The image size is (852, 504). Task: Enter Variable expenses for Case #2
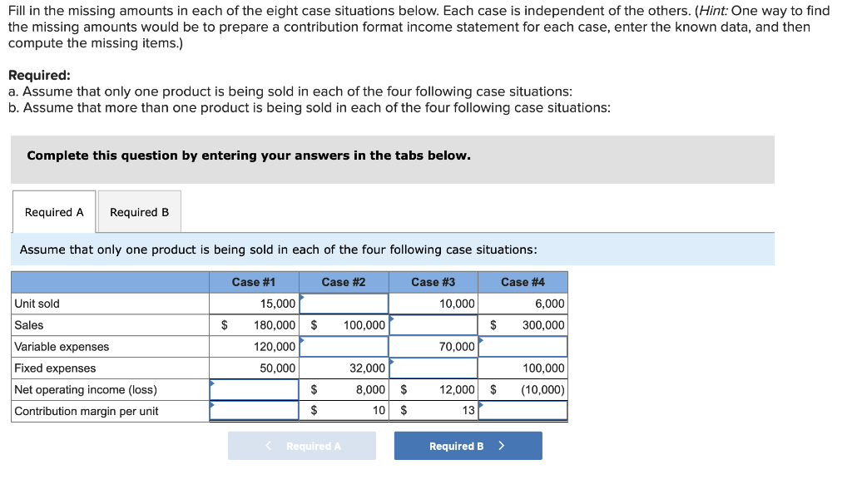click(344, 346)
